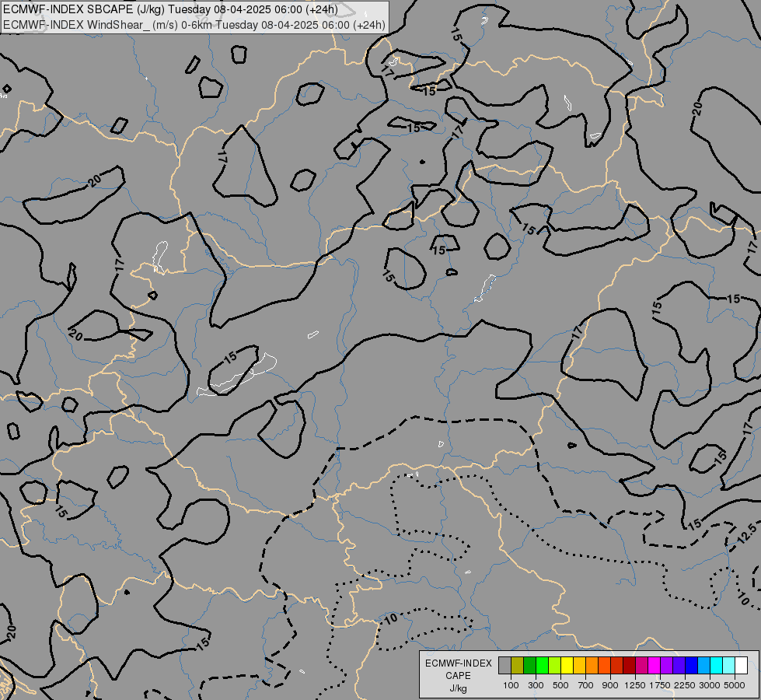This screenshot has height=700, width=761.
Task: Click the legend value 2250
Action: tap(685, 685)
